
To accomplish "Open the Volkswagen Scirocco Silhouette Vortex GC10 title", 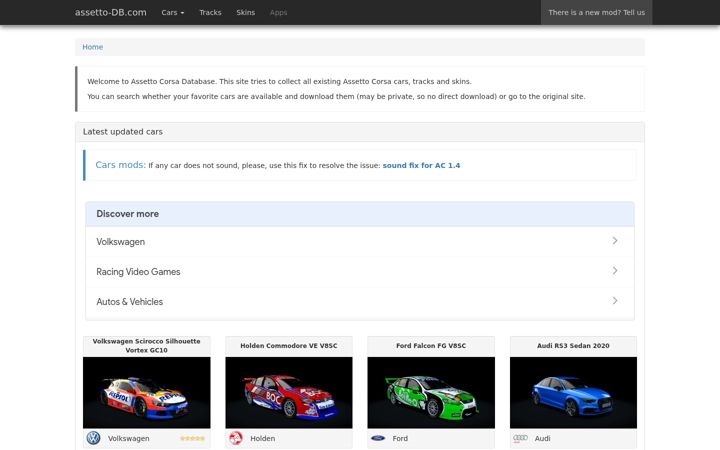I will click(146, 346).
